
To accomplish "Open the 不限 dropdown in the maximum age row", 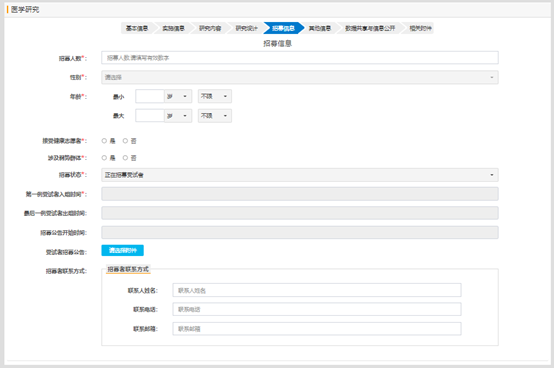I will 215,116.
